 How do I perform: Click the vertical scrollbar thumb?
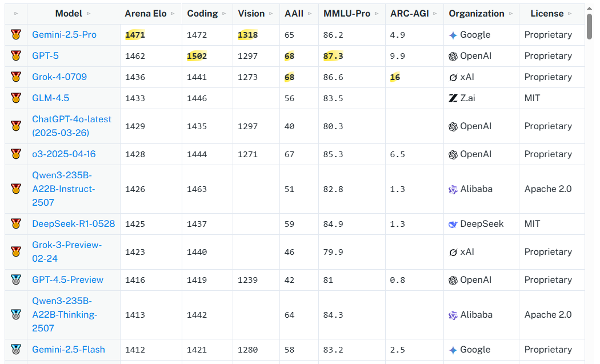589,26
